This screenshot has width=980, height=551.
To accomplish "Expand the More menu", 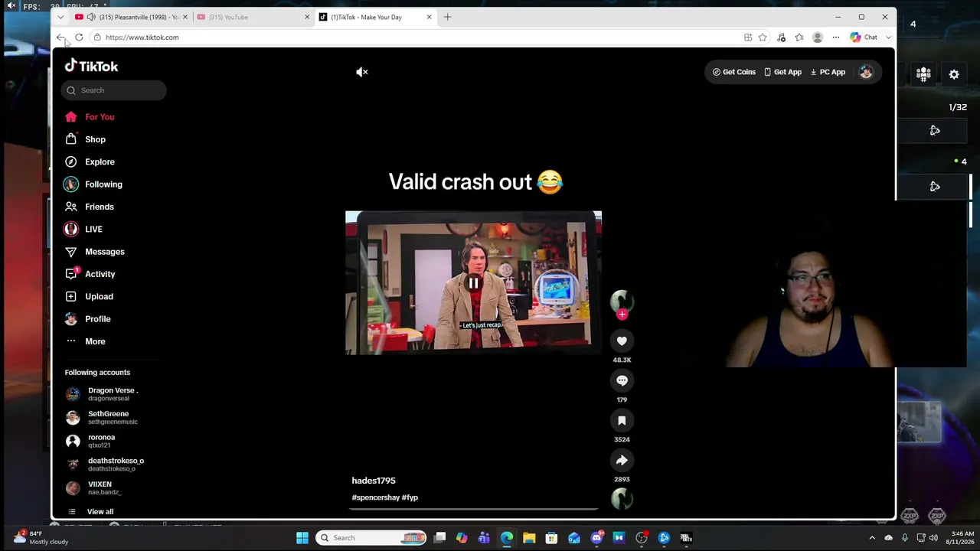I will coord(85,341).
